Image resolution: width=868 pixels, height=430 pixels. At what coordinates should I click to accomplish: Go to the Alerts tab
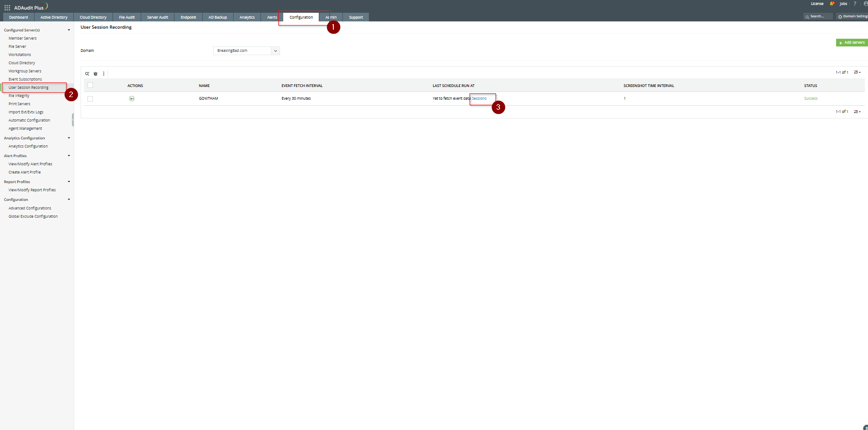click(x=272, y=17)
